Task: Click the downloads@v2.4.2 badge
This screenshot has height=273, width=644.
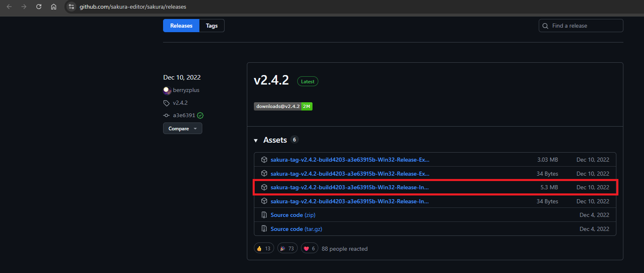Action: pyautogui.click(x=283, y=106)
